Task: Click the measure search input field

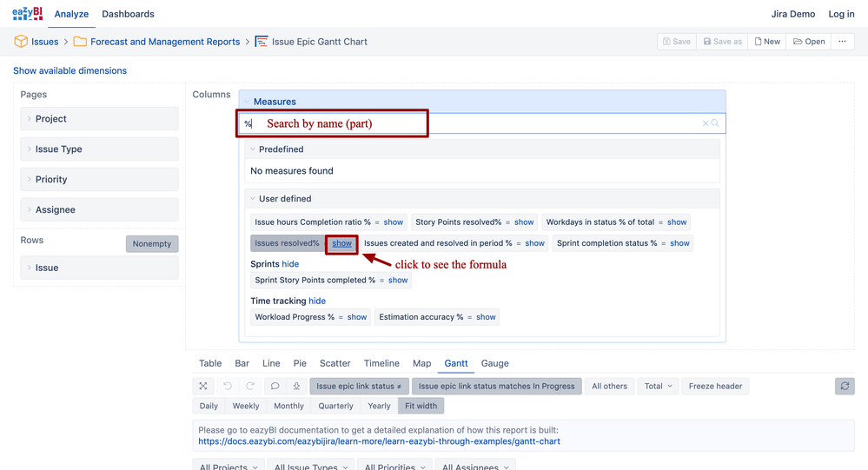Action: click(x=481, y=123)
